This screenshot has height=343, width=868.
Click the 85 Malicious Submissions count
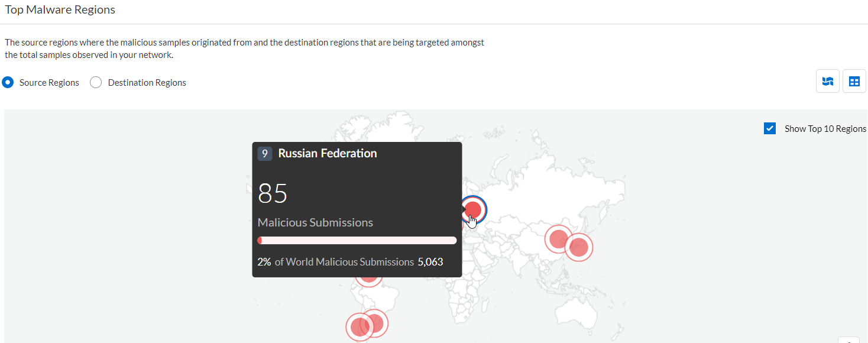click(273, 193)
